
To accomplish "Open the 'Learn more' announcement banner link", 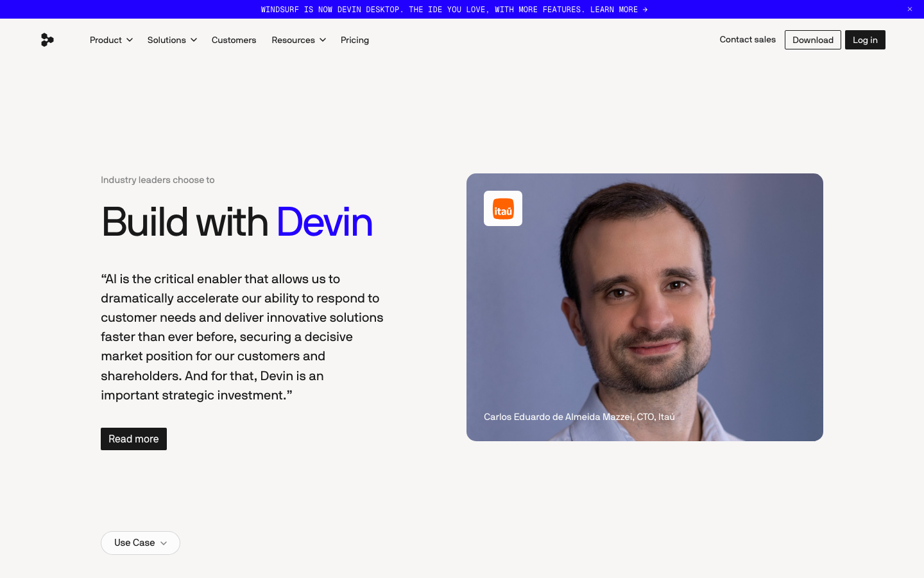I will [x=454, y=10].
